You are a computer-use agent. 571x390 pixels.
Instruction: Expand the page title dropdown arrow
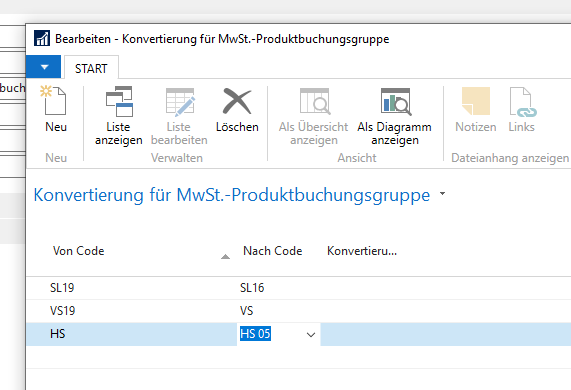pyautogui.click(x=442, y=194)
